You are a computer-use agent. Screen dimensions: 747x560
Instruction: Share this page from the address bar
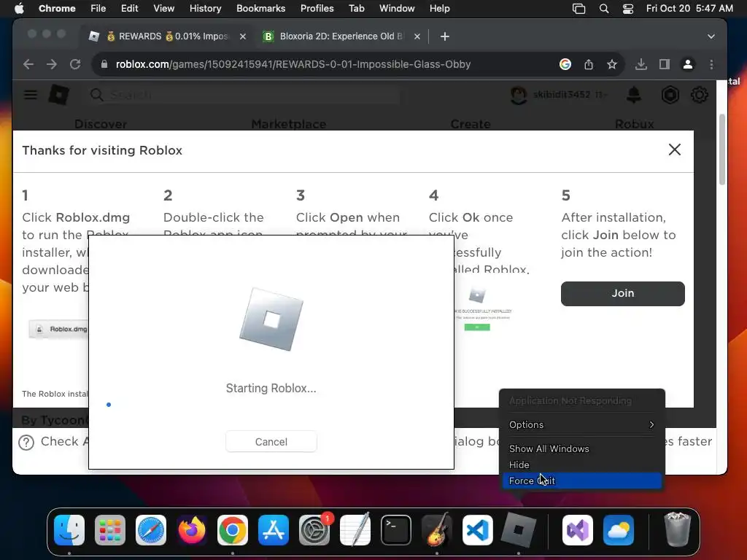pyautogui.click(x=589, y=64)
